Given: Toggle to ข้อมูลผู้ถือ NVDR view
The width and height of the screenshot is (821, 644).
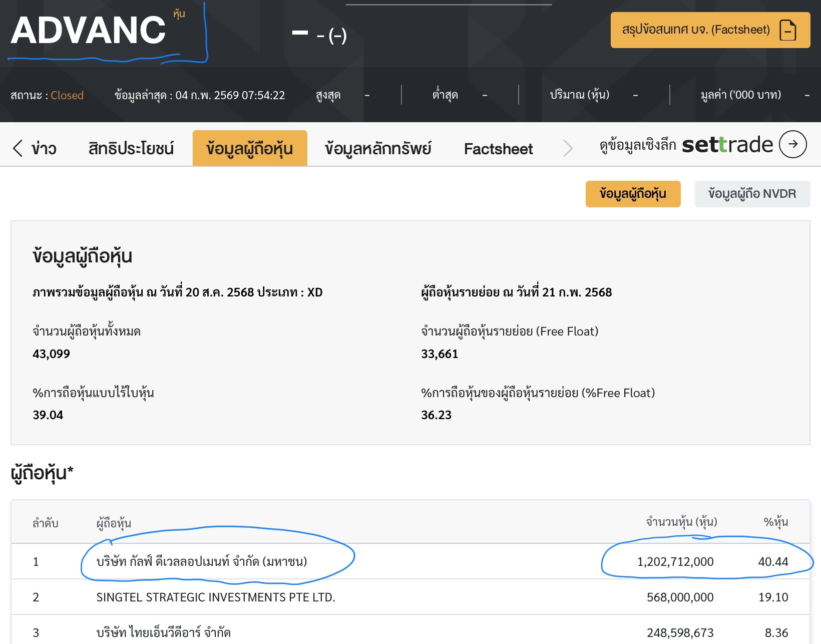Looking at the screenshot, I should click(752, 194).
